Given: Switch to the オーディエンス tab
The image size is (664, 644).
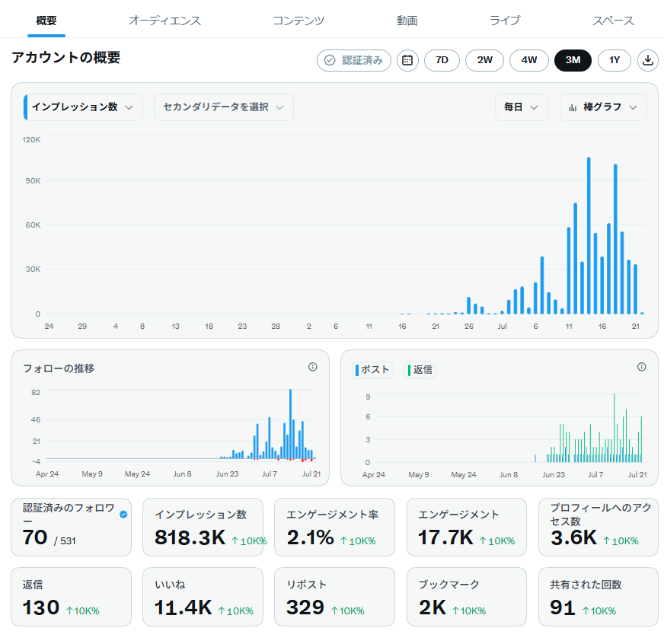Looking at the screenshot, I should pos(164,21).
